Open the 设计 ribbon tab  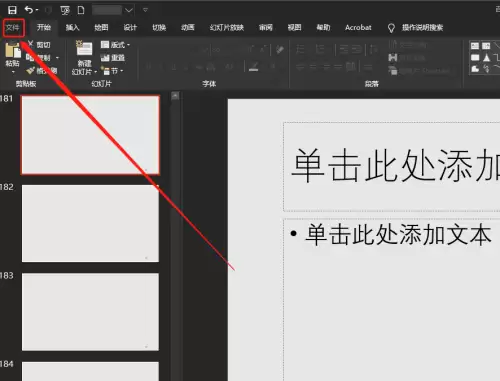pyautogui.click(x=130, y=27)
